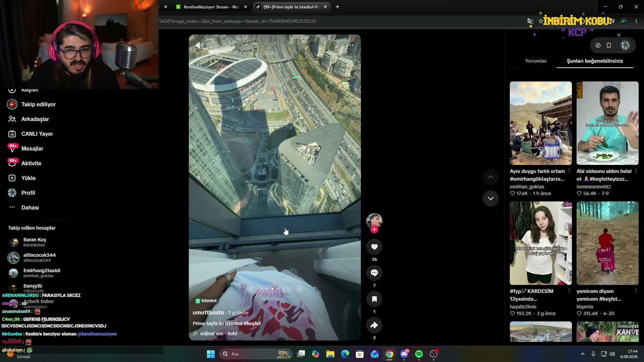Open Microsoft Edge from the taskbar
The height and width of the screenshot is (362, 644).
point(345,354)
